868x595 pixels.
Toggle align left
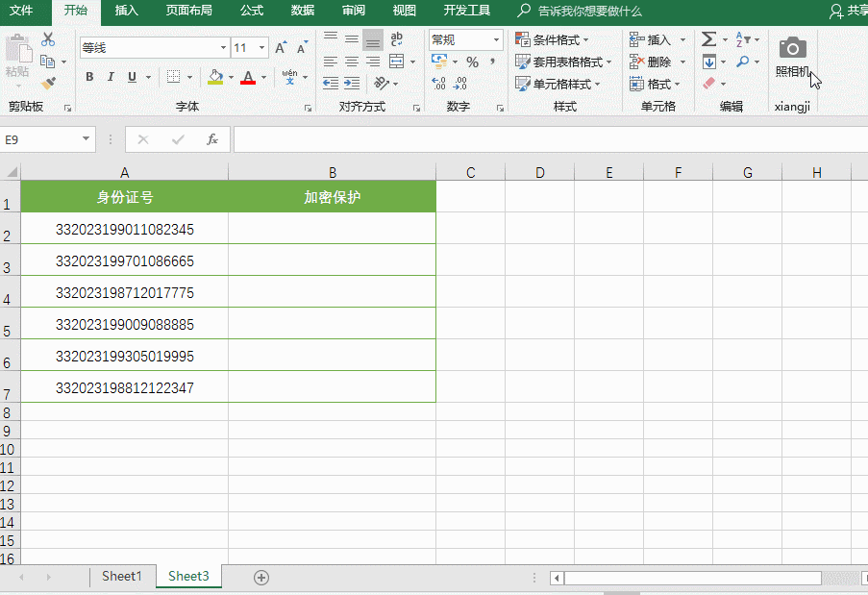tap(331, 62)
